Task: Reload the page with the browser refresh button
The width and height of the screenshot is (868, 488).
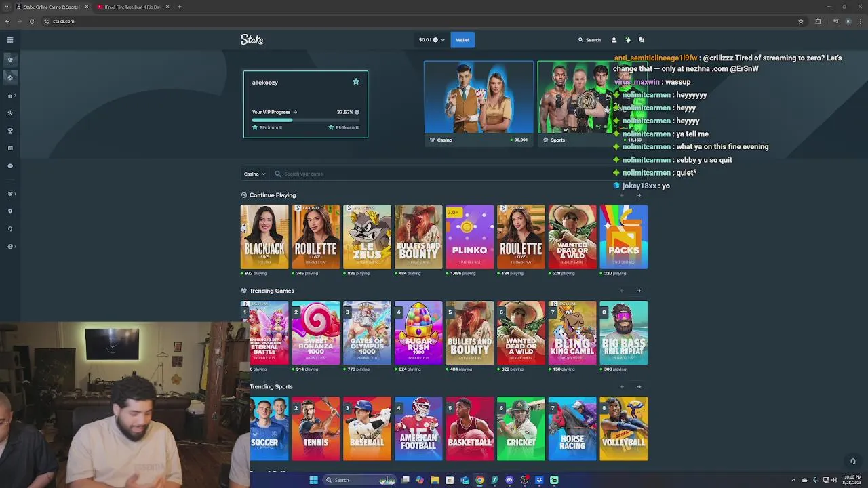Action: pos(31,21)
